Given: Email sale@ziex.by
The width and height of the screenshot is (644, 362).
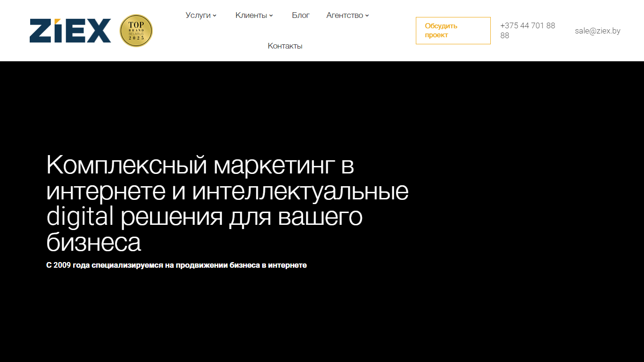Looking at the screenshot, I should 597,31.
